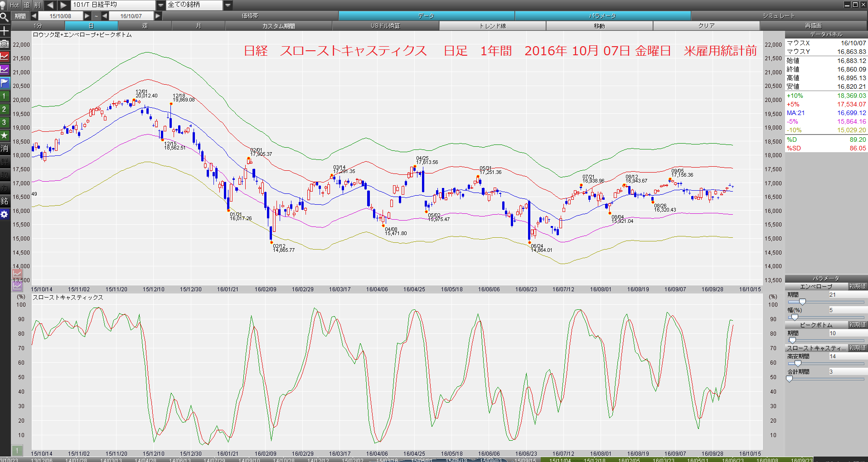This screenshot has width=868, height=462.
Task: Click the small green 1 icon at bottom left
Action: coord(17,450)
